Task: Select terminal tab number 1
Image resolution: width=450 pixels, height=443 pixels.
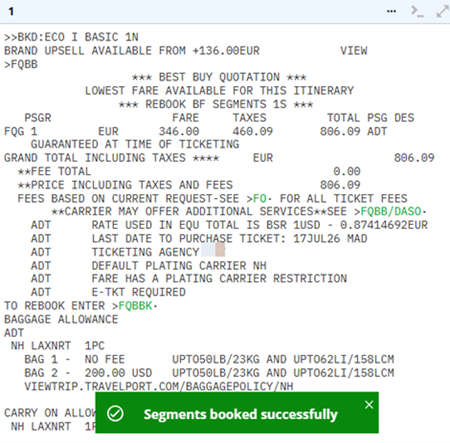Action: click(11, 11)
